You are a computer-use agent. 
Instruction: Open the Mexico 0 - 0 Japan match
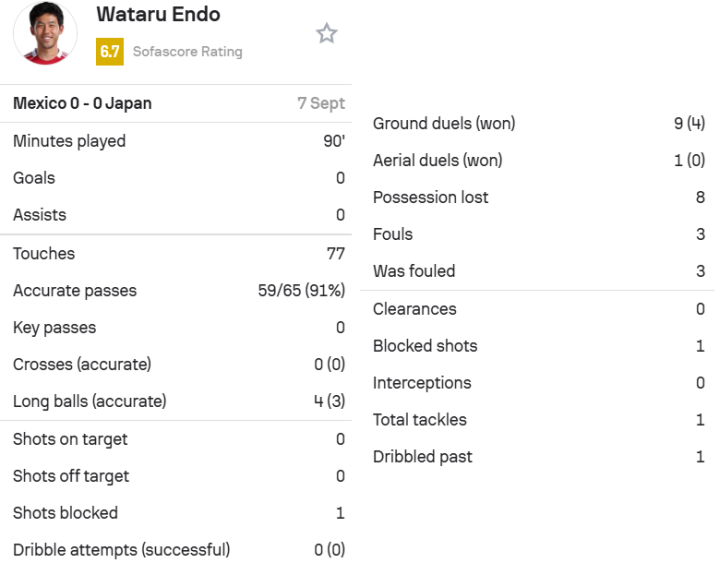[x=82, y=103]
